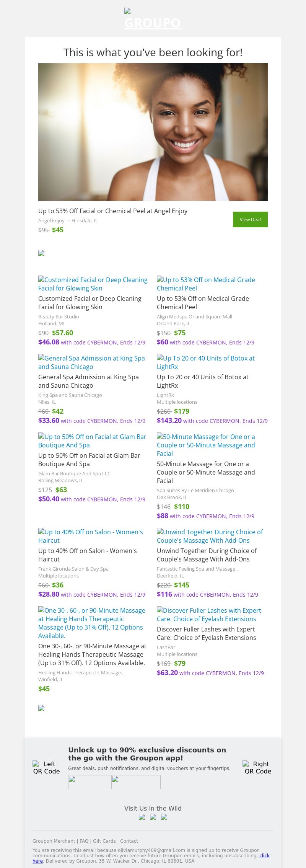Viewport: 306px width, 868px height.
Task: Click the 'click here' unsubscribe link
Action: click(x=264, y=855)
